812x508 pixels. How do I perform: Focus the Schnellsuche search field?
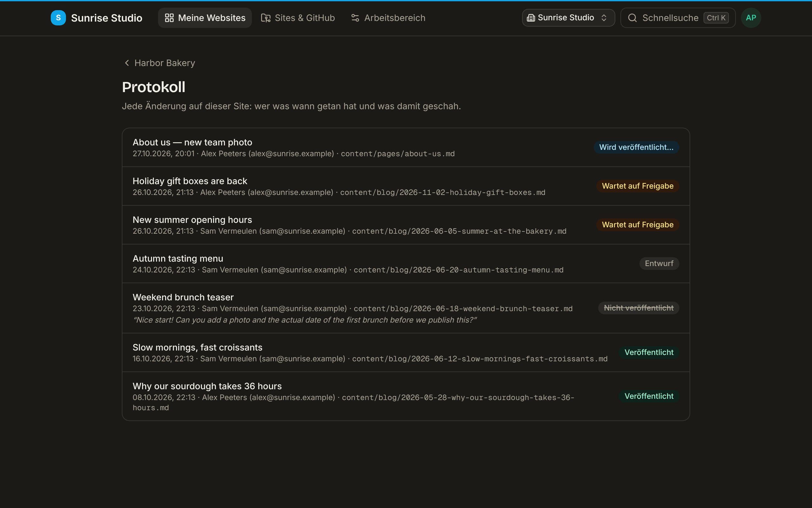(x=678, y=18)
